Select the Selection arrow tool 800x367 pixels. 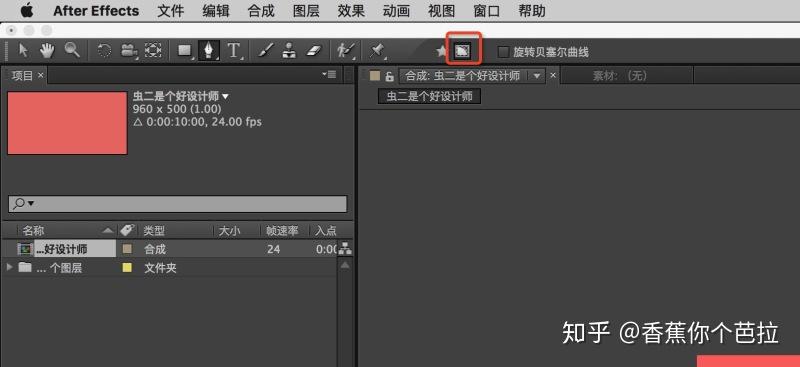(x=23, y=51)
